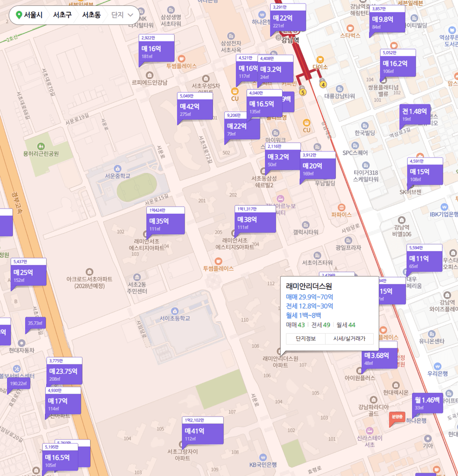Screen dimensions: 458x476
Task: Click the 현대자동차 location icon
Action: click(22, 343)
